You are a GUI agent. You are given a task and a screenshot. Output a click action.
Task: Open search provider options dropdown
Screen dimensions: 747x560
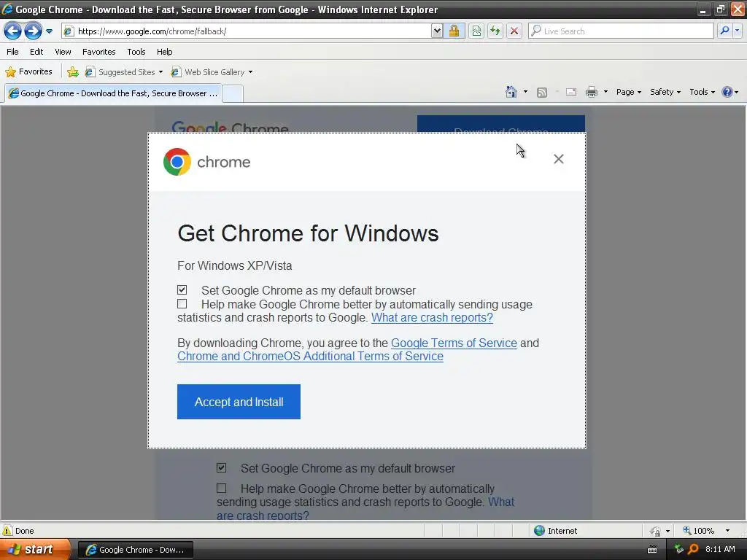(x=738, y=31)
